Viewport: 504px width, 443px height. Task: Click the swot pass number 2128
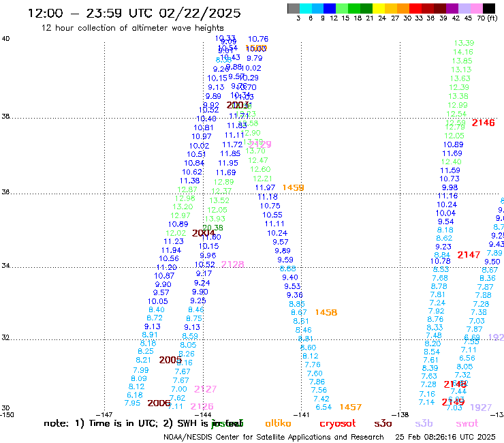tap(233, 264)
